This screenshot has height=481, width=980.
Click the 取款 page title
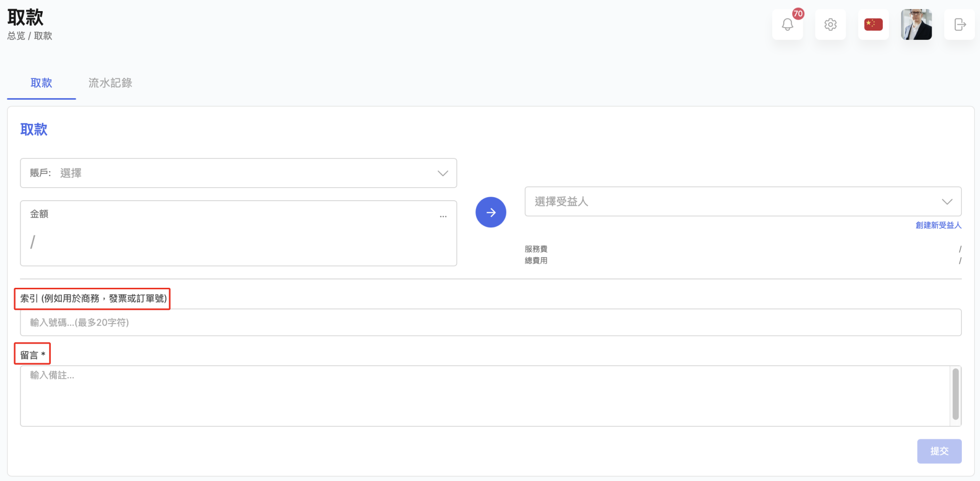point(25,17)
